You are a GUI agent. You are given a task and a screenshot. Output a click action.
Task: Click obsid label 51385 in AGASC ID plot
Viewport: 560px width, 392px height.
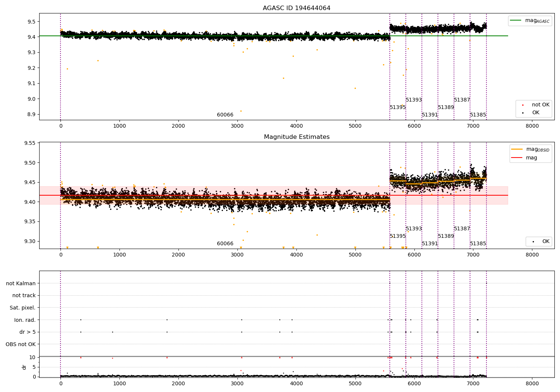[478, 115]
